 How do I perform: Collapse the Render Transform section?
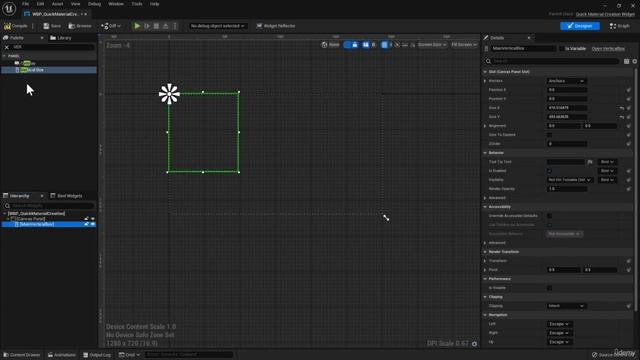[x=485, y=252]
